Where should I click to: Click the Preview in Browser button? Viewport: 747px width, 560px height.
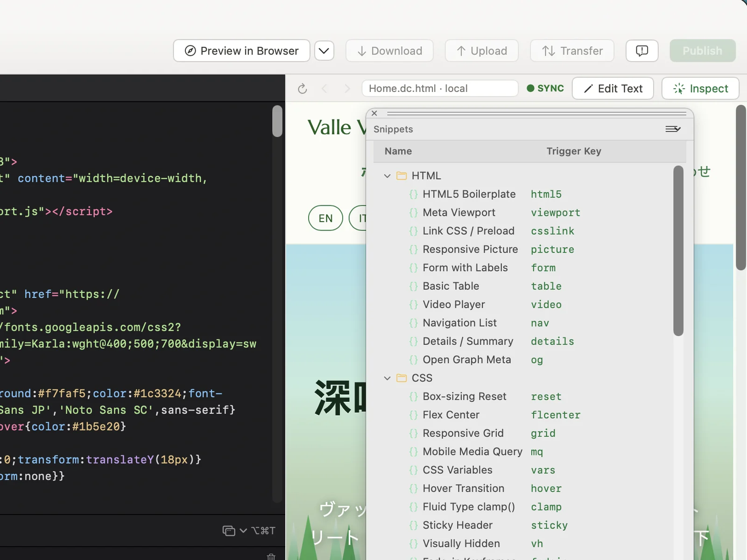[x=241, y=51]
